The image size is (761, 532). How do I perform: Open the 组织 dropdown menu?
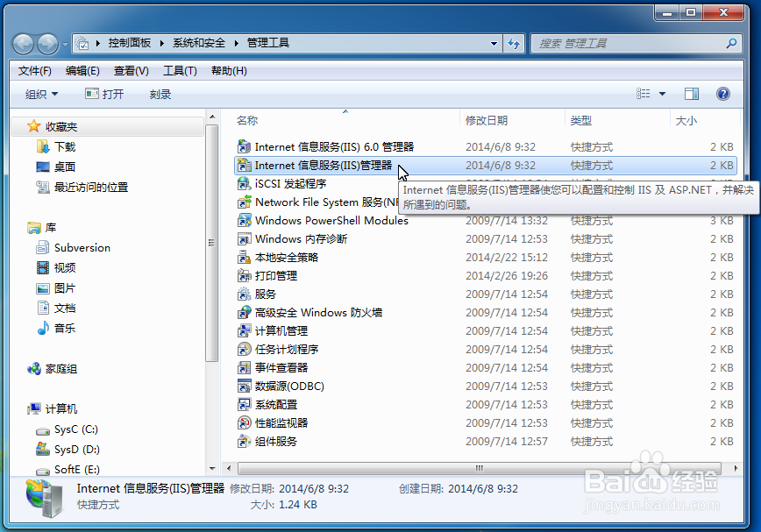pos(41,95)
